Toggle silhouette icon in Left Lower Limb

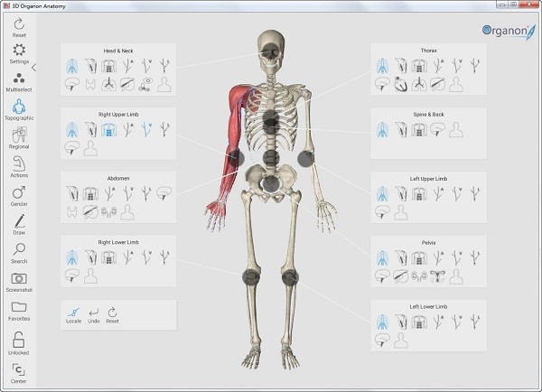point(401,341)
